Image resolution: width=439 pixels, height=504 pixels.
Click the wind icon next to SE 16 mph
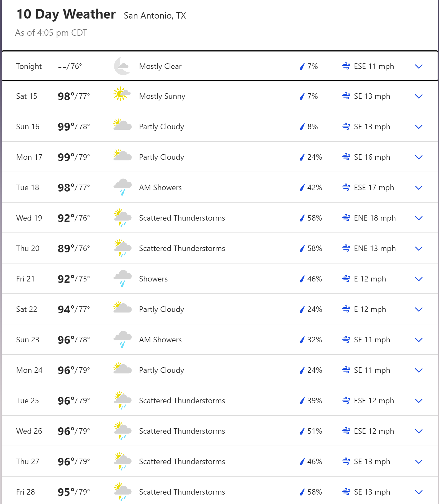click(346, 157)
